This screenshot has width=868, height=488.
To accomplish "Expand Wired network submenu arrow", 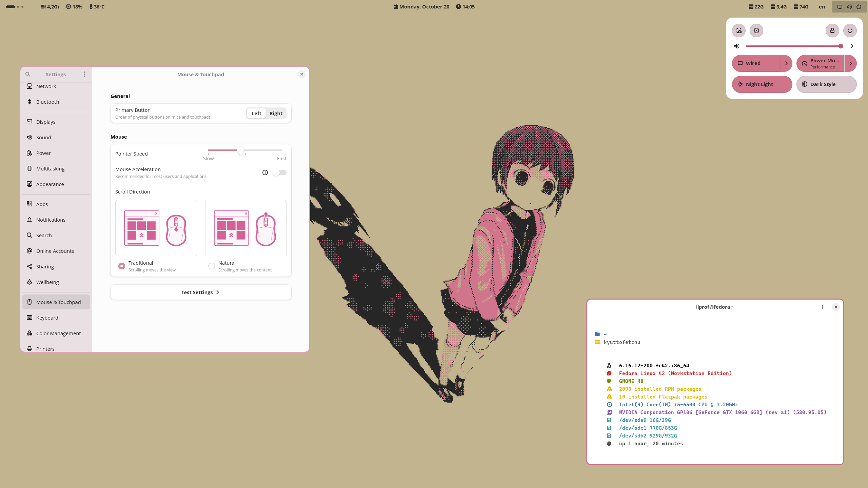I will 786,63.
